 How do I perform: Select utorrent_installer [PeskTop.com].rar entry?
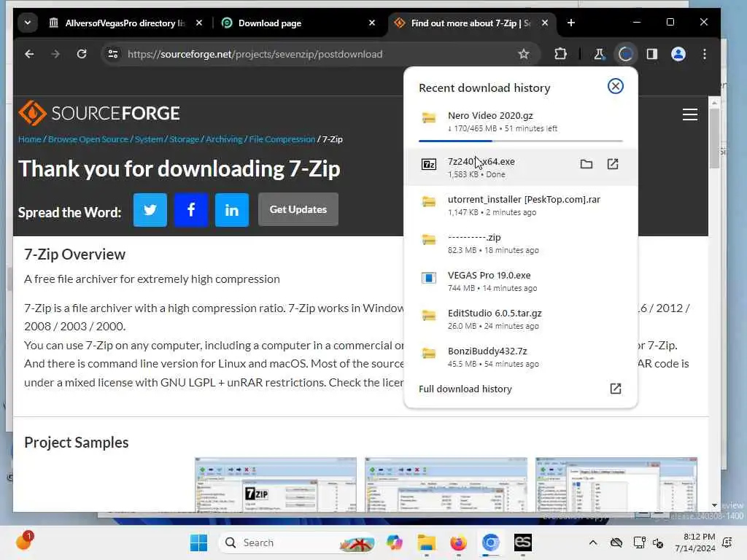click(520, 205)
